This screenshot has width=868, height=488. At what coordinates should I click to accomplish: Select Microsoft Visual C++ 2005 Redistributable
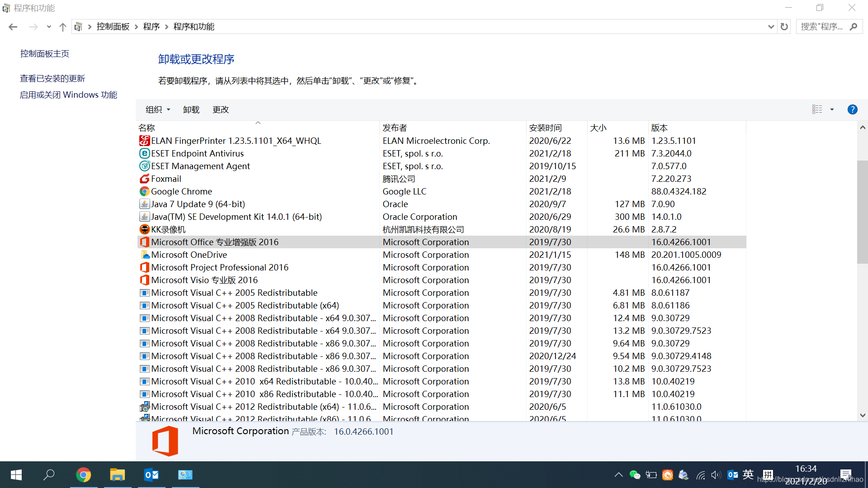coord(441,293)
